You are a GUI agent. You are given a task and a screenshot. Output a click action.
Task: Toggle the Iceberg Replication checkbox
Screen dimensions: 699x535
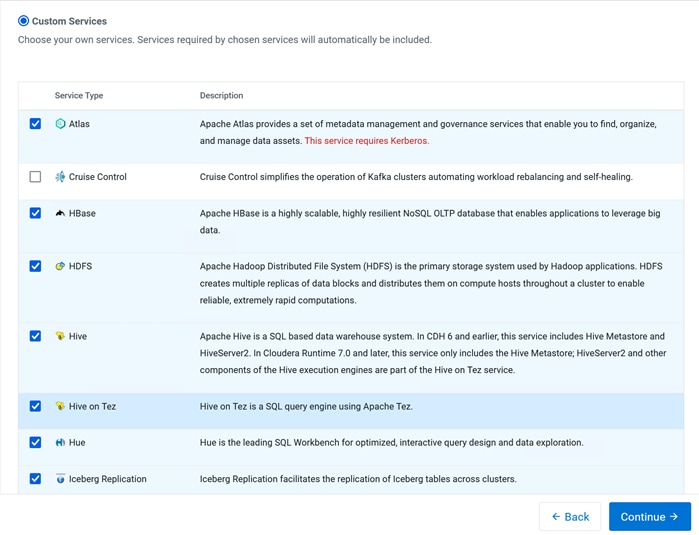pyautogui.click(x=35, y=478)
